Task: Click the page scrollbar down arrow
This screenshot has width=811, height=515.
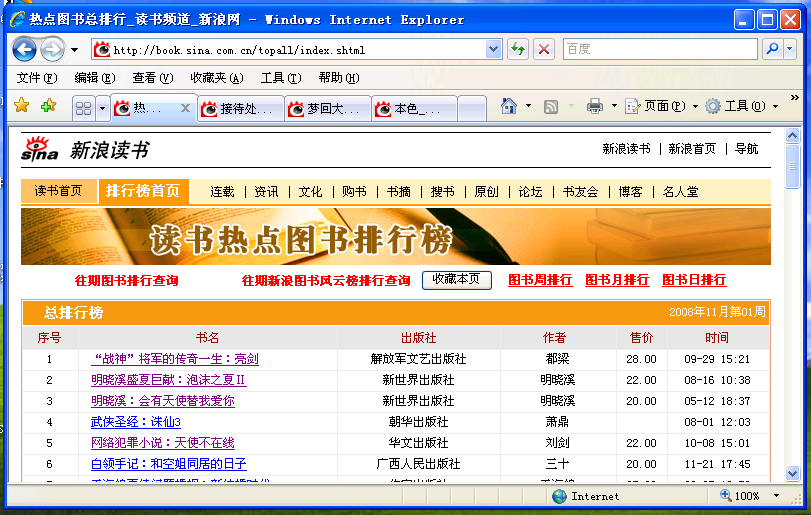Action: click(792, 473)
